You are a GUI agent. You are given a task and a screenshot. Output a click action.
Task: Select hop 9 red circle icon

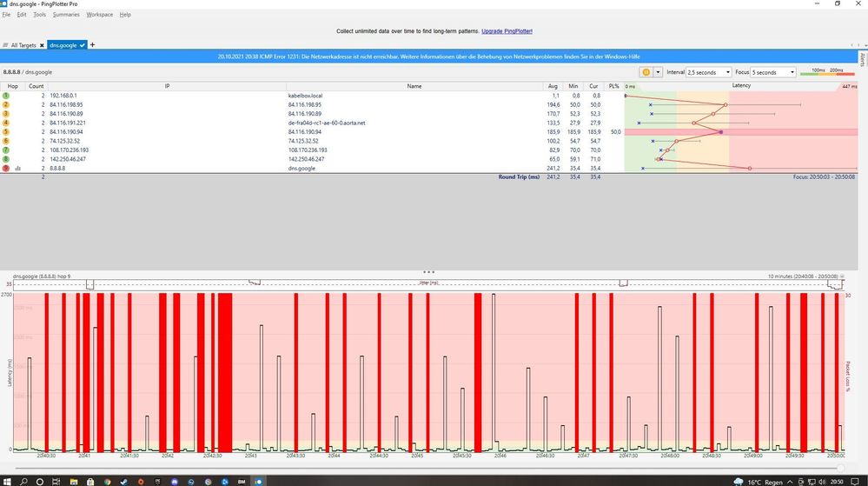[x=6, y=168]
